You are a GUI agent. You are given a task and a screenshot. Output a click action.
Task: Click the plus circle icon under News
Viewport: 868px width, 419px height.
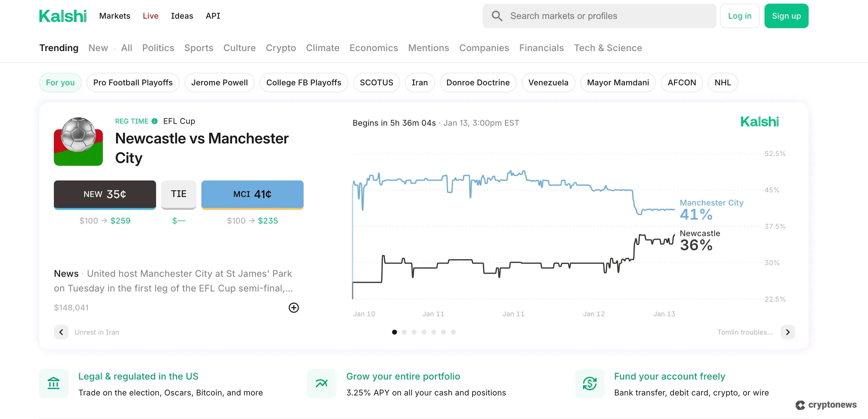294,307
